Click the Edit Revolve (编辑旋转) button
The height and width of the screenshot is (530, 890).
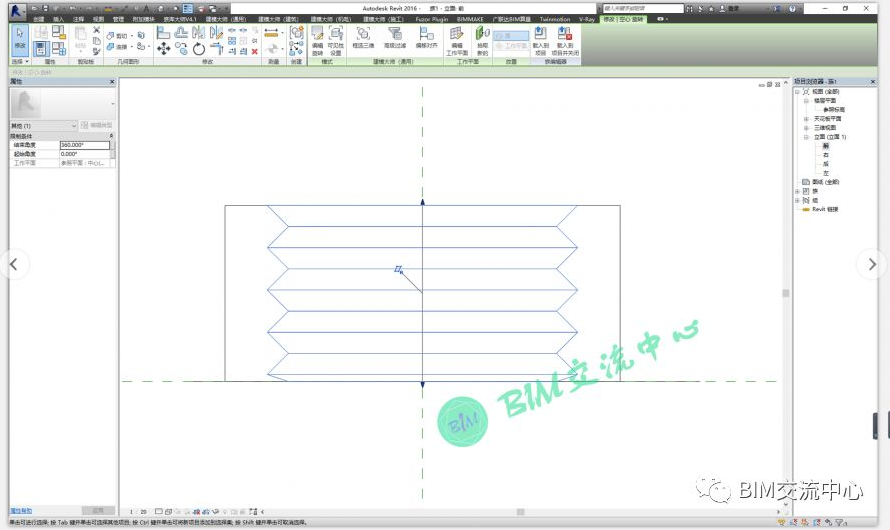(x=317, y=40)
